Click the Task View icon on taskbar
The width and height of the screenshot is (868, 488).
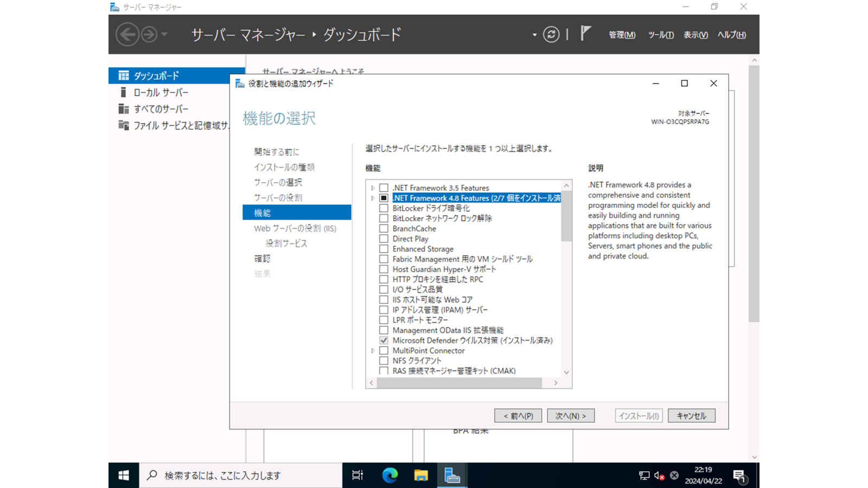pyautogui.click(x=358, y=476)
